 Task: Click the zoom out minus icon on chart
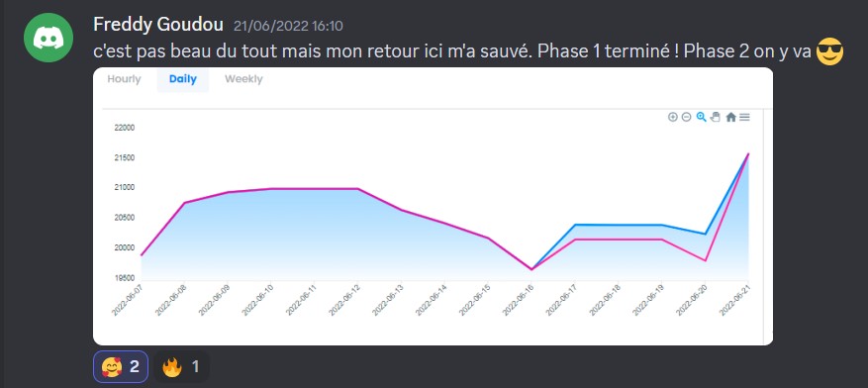(687, 117)
